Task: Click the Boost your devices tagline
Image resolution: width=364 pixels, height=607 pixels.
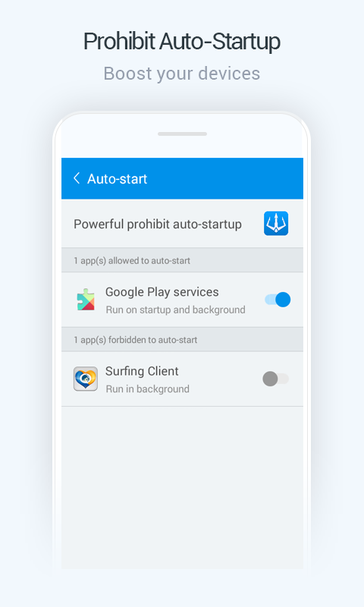Action: click(182, 74)
